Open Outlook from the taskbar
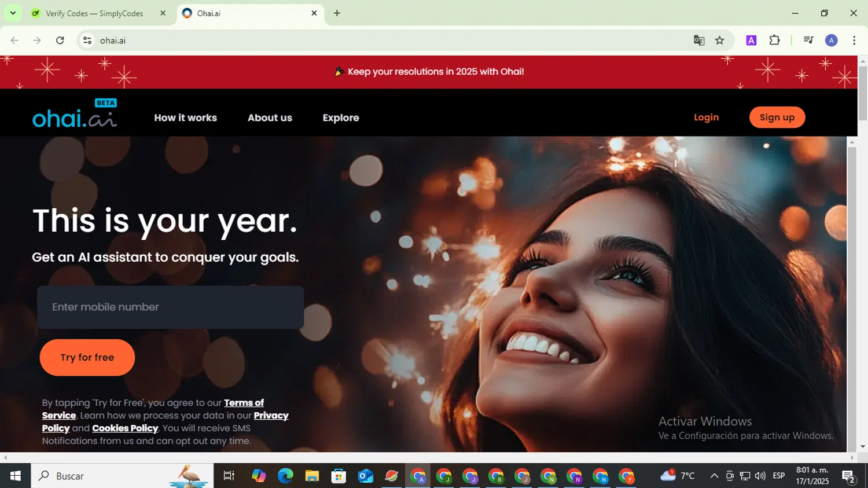This screenshot has width=868, height=488. pos(365,476)
